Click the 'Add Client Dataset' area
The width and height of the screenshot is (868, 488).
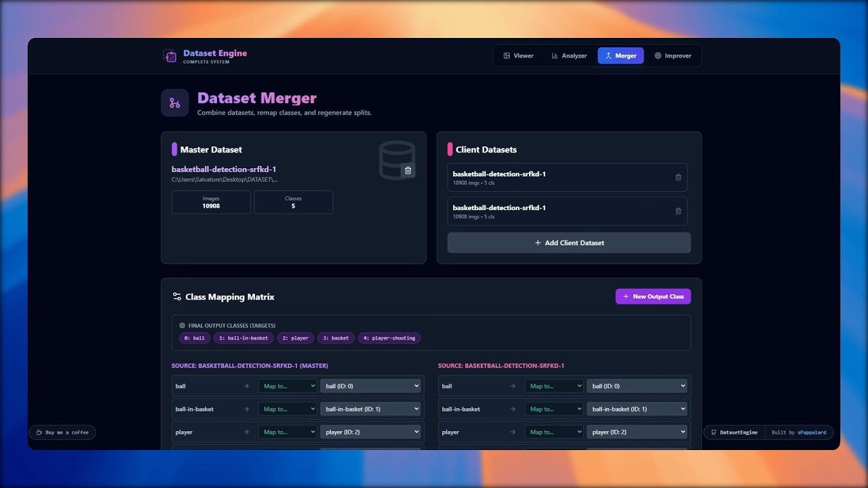[569, 242]
